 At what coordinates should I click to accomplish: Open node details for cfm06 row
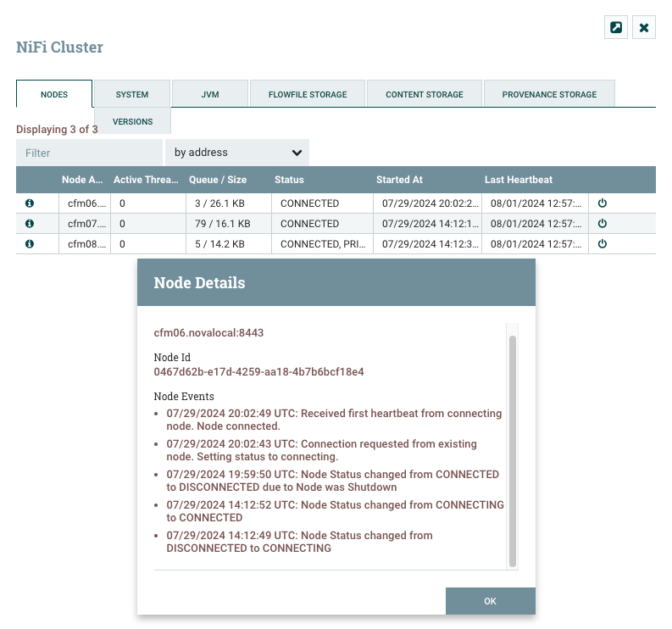click(x=29, y=203)
